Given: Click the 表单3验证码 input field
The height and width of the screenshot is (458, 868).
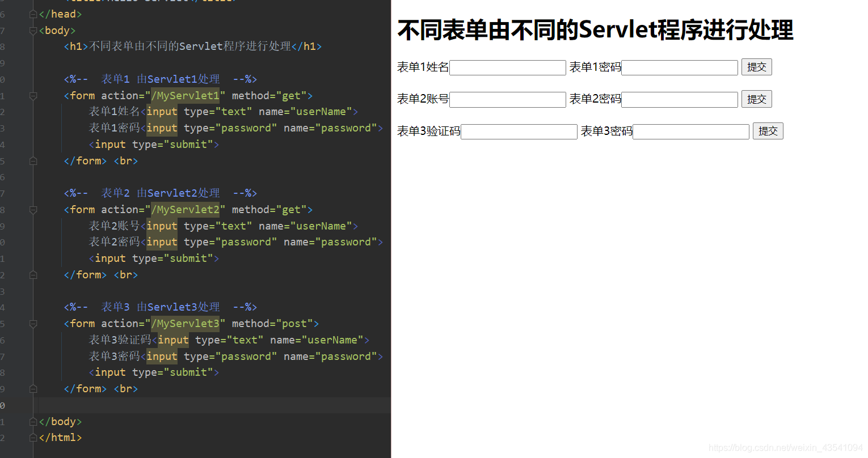Looking at the screenshot, I should coord(518,131).
